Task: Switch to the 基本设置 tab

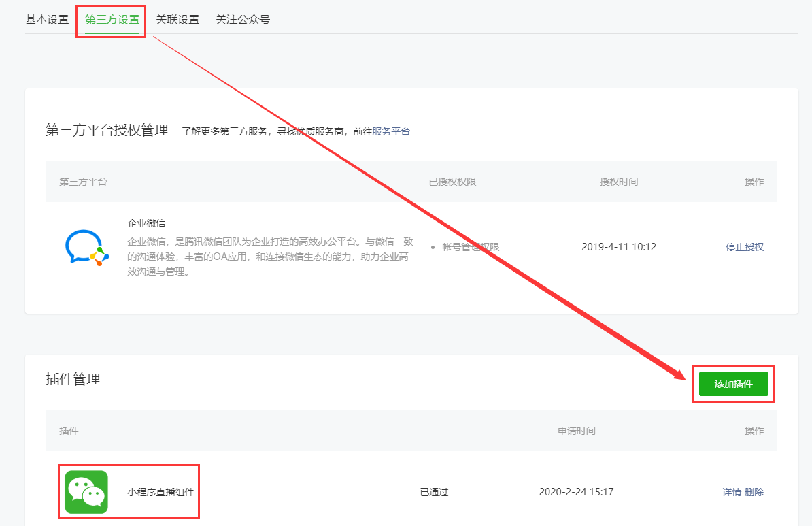Action: click(47, 19)
